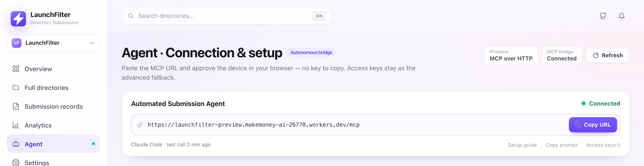The width and height of the screenshot is (644, 166).
Task: Open the notifications bell
Action: click(621, 16)
